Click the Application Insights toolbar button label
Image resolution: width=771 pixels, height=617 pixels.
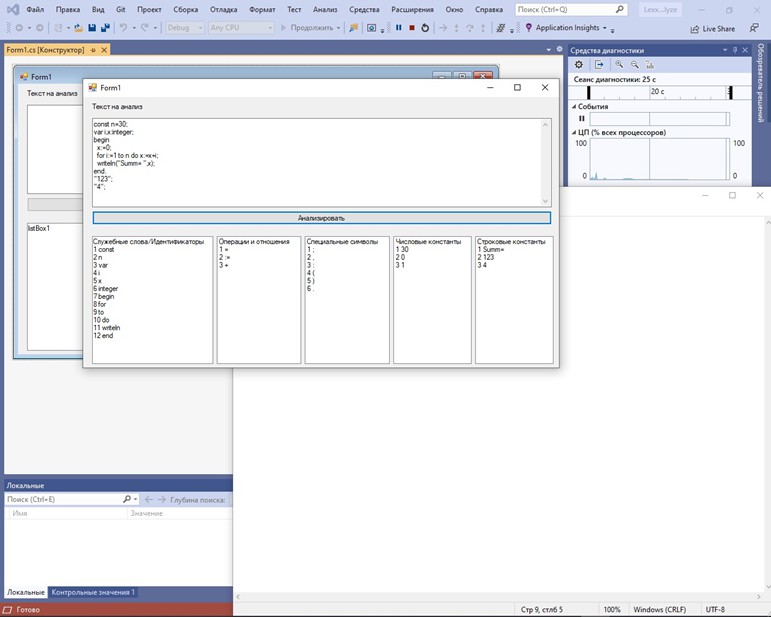[567, 28]
